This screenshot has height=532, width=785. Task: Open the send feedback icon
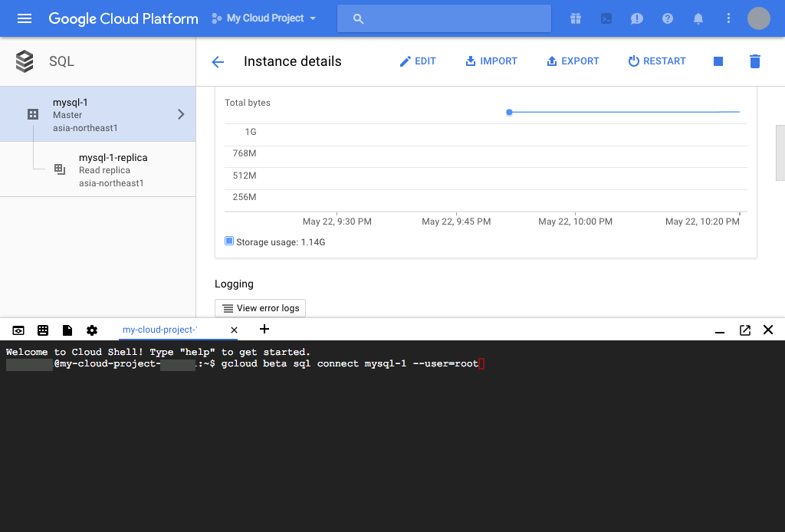(637, 18)
